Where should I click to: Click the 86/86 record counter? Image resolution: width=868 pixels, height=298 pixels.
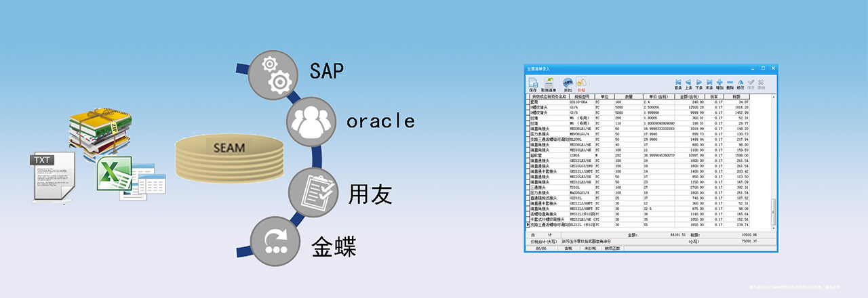point(541,249)
